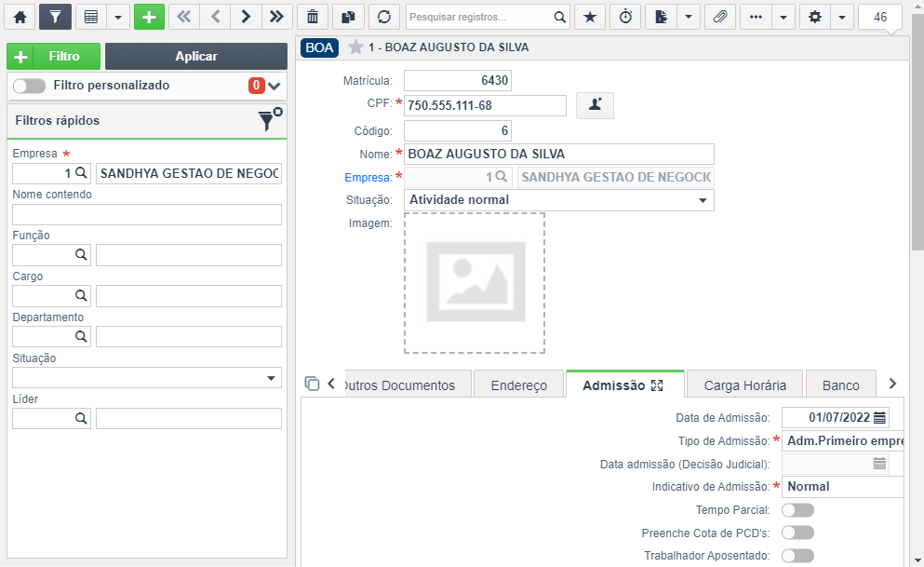Toggle Tempo Parcial switch
924x567 pixels.
[797, 510]
